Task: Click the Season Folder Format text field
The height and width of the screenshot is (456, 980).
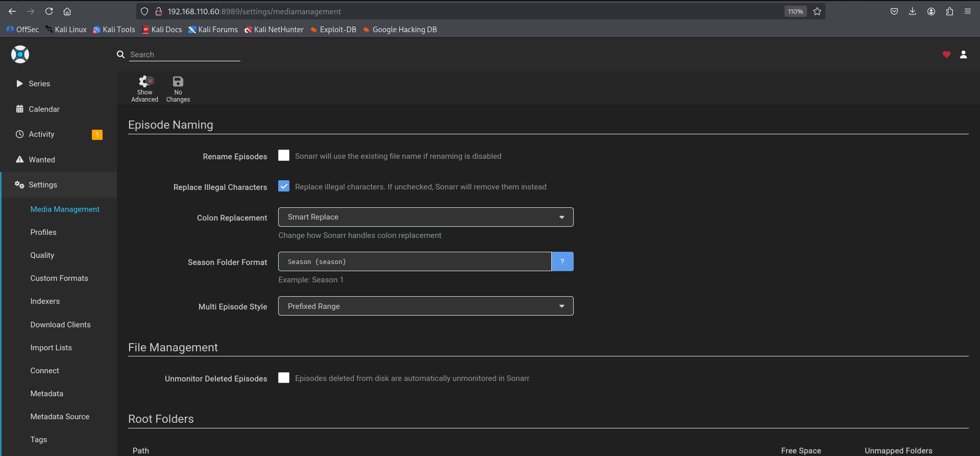Action: pos(414,261)
